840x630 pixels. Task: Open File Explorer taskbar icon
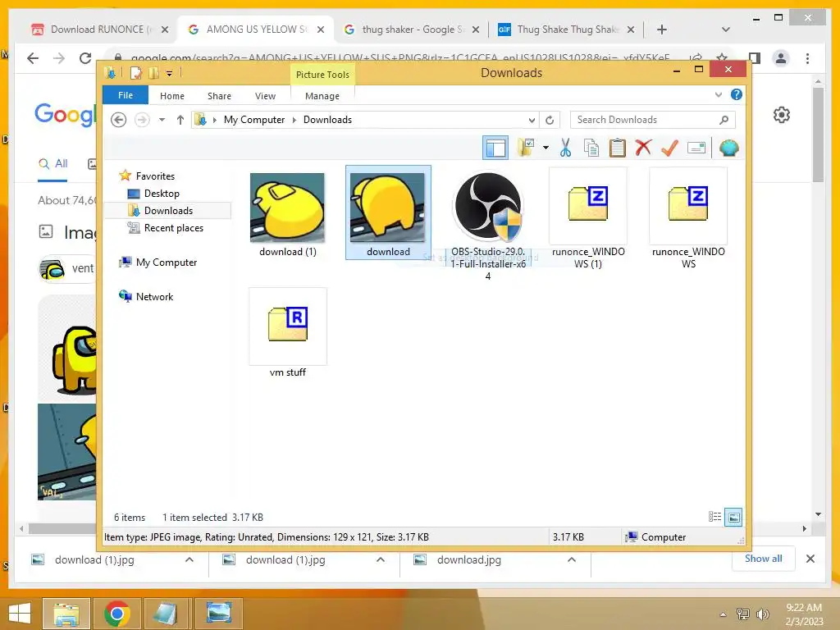point(66,614)
